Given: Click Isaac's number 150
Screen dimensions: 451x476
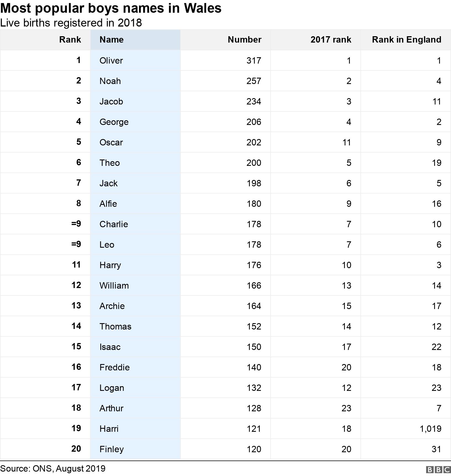Looking at the screenshot, I should click(x=254, y=347).
